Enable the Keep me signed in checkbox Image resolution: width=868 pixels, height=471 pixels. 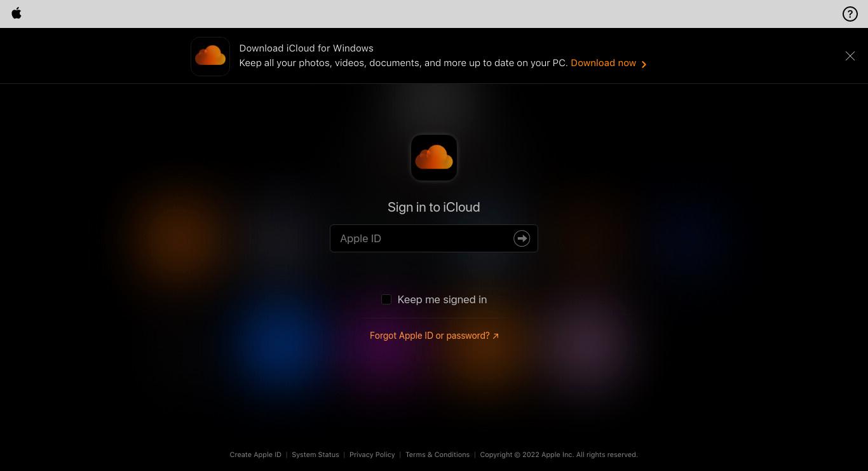386,299
